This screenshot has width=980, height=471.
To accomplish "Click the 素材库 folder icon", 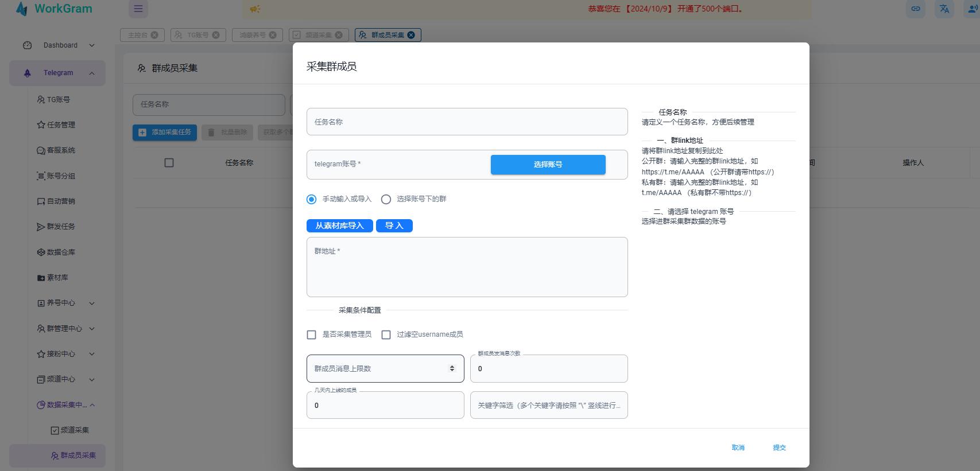I will (41, 278).
